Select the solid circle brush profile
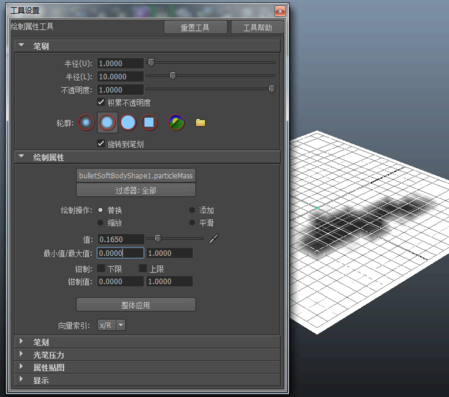 pos(128,122)
